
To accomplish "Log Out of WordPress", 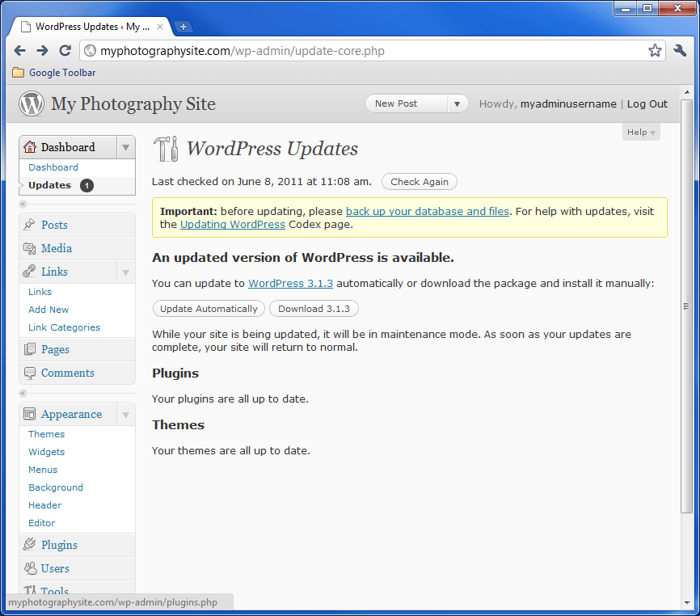I will 647,104.
